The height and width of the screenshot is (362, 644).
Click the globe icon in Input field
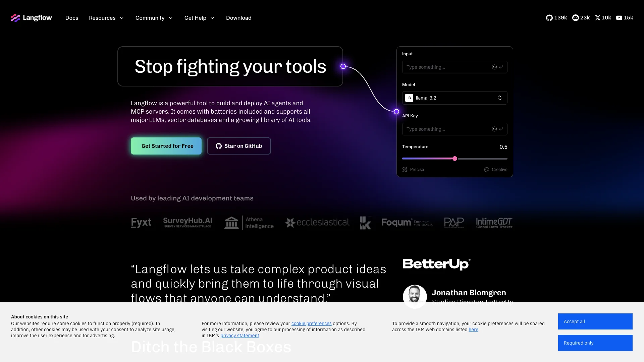click(494, 67)
